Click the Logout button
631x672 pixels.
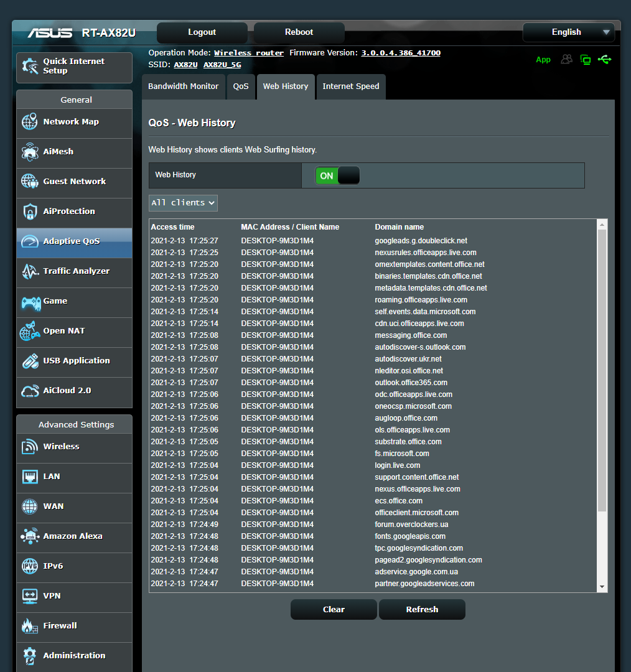(x=202, y=32)
